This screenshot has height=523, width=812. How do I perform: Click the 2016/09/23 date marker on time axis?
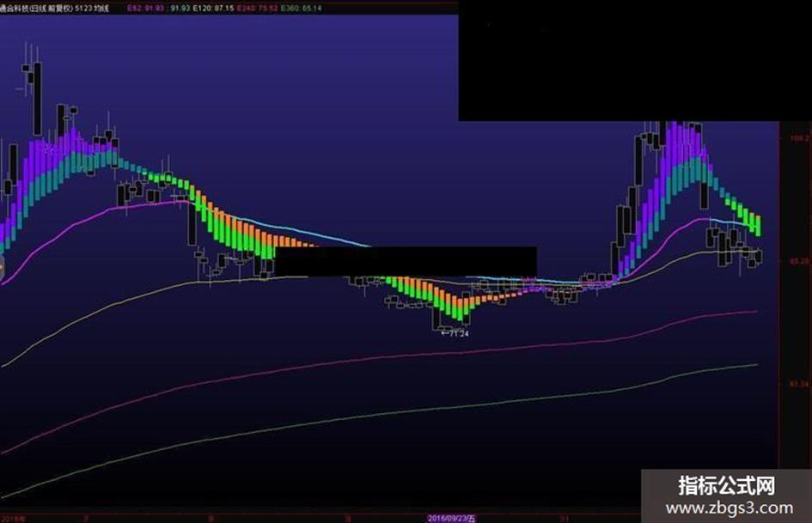[452, 518]
